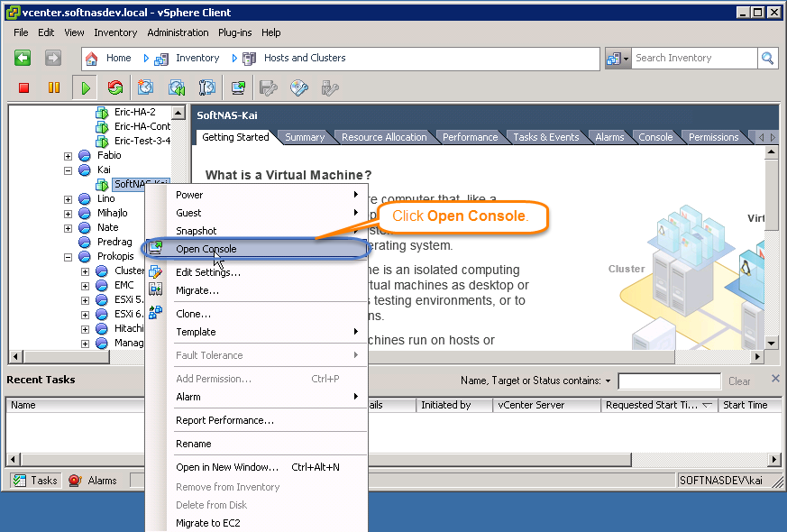Click the green Back navigation arrow
This screenshot has height=532, width=787.
point(23,58)
